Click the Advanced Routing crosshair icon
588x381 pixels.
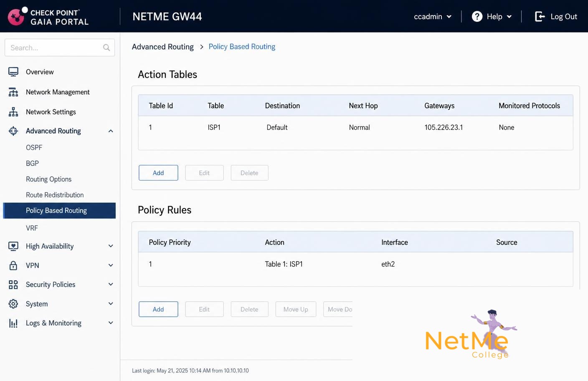[13, 131]
